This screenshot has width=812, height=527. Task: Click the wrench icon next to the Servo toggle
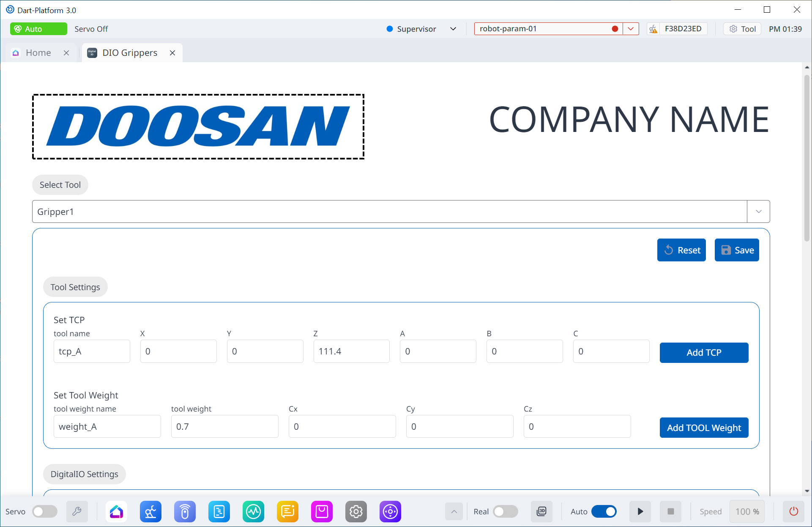(77, 512)
